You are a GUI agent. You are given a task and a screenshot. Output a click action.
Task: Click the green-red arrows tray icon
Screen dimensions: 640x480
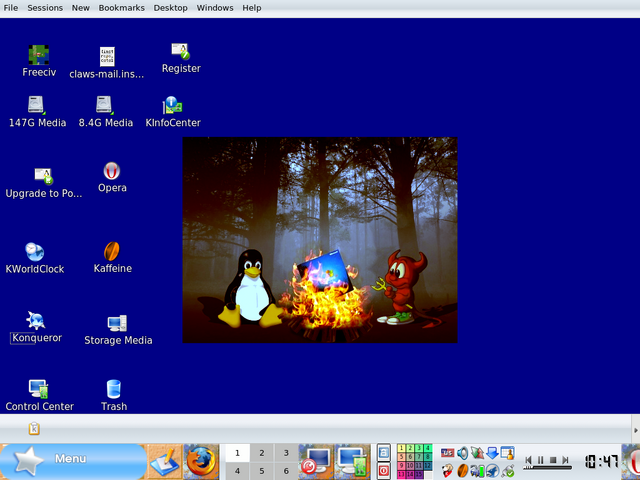click(x=477, y=453)
